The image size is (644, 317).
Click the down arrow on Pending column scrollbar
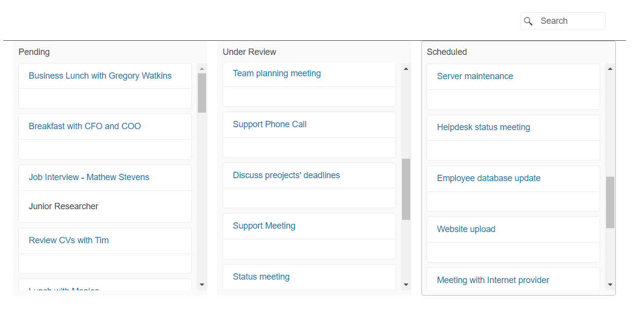coord(201,284)
